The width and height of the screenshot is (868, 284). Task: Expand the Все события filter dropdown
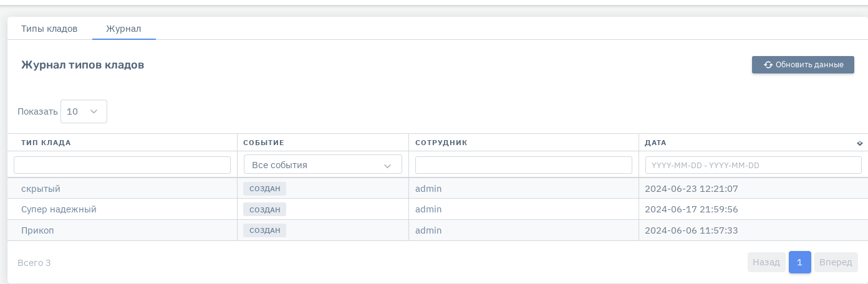(x=322, y=165)
